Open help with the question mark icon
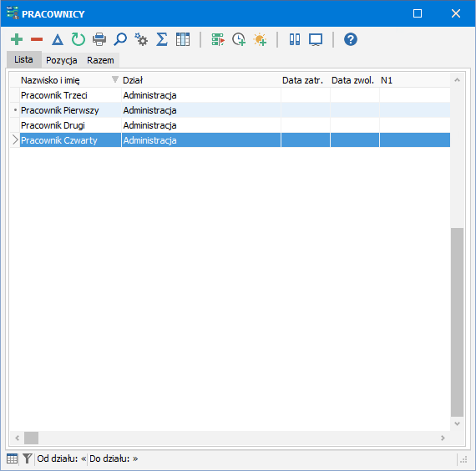 [351, 39]
